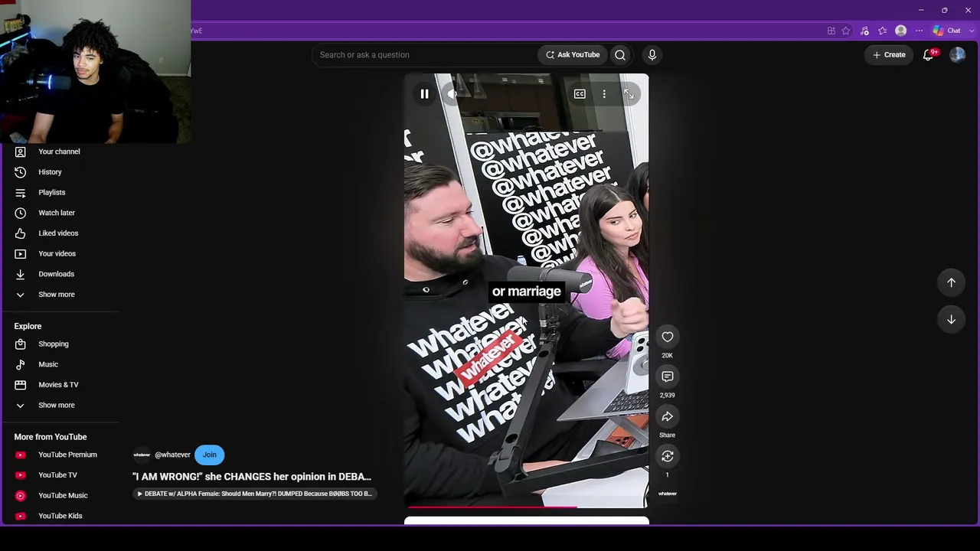This screenshot has height=551, width=980.
Task: Pause the Shorts video
Action: coord(424,94)
